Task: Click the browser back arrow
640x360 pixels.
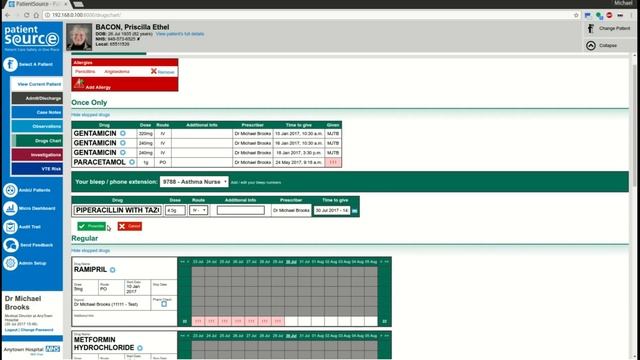Action: [x=7, y=15]
